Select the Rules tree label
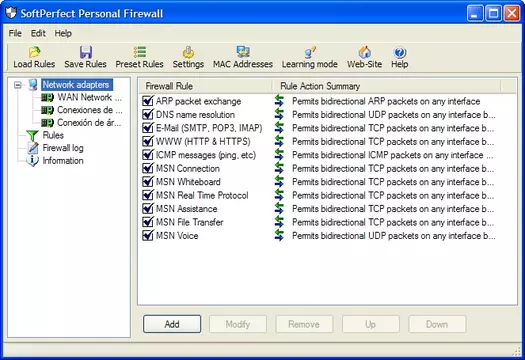This screenshot has height=360, width=525. 53,135
